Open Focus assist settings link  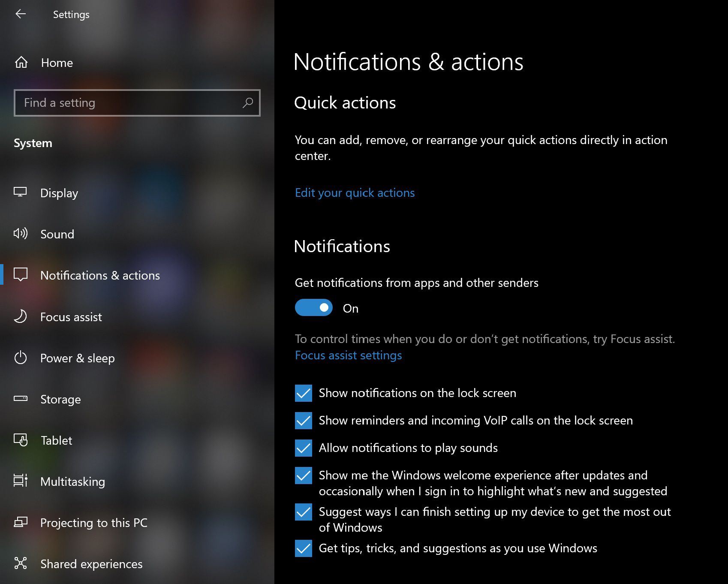click(x=348, y=355)
